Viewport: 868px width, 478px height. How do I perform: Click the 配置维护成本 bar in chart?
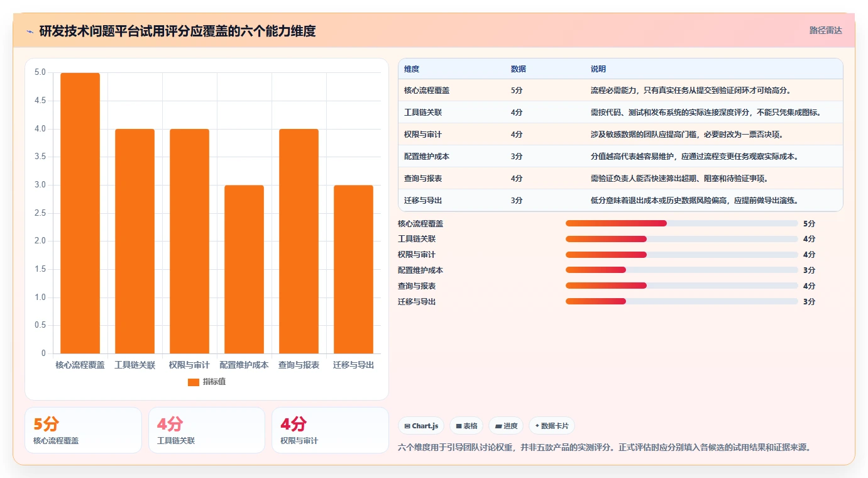pyautogui.click(x=244, y=269)
